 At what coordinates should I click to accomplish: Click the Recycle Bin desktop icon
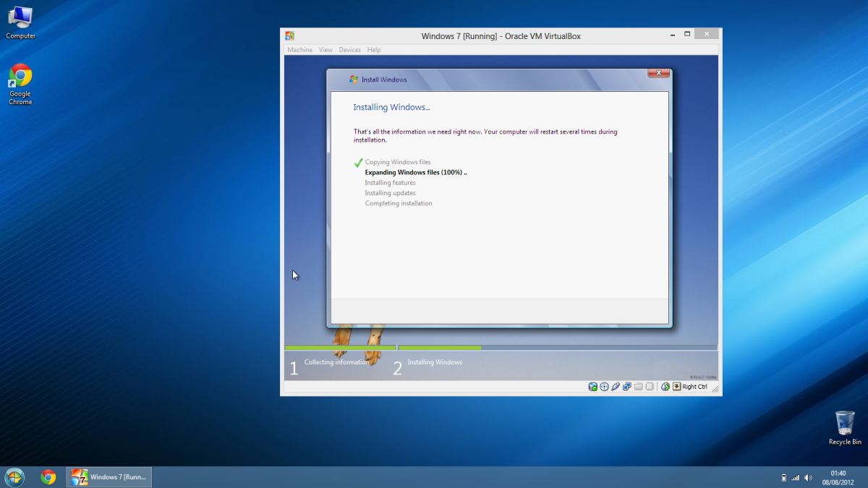click(844, 428)
